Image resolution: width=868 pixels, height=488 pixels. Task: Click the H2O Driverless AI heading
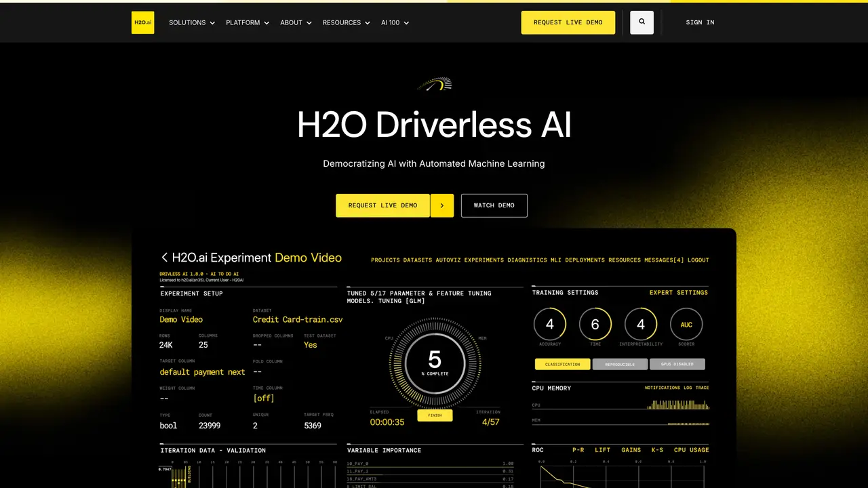tap(434, 125)
